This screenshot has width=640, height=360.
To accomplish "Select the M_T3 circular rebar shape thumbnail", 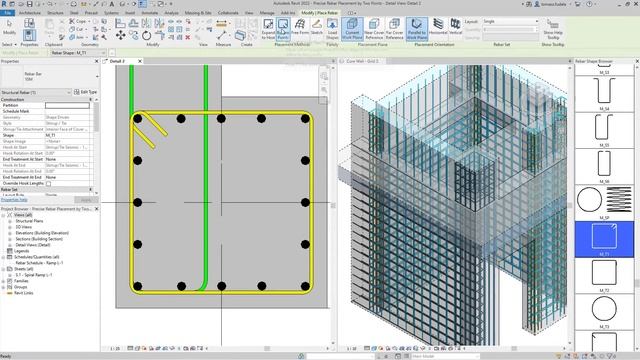I will (x=604, y=311).
